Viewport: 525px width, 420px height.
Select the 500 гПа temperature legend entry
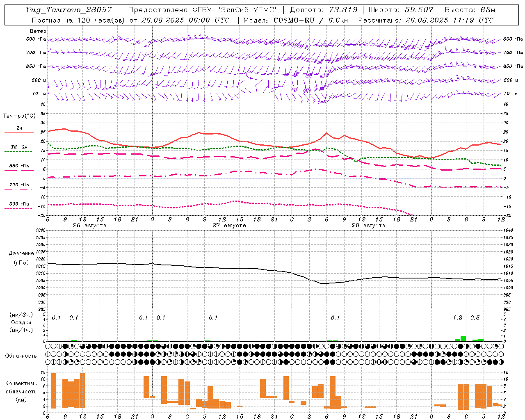point(19,204)
